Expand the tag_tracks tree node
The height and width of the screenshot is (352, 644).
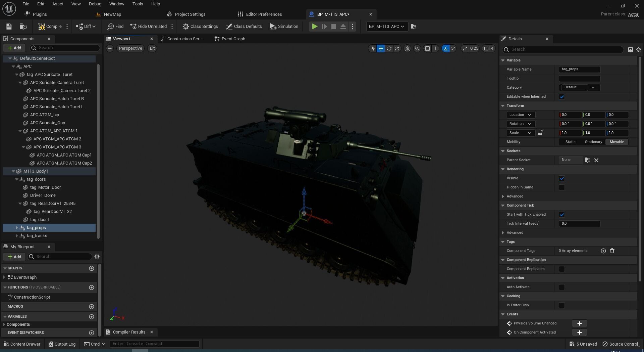(x=17, y=236)
